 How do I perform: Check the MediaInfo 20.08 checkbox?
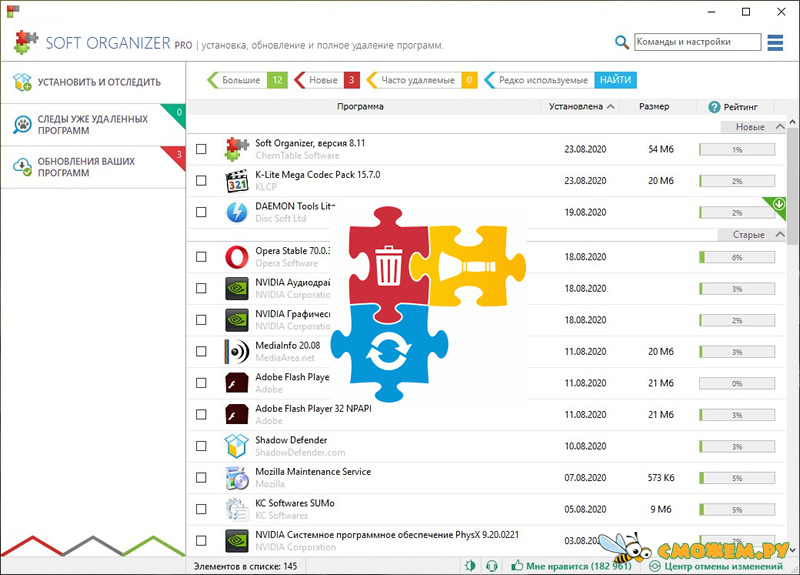(x=202, y=352)
